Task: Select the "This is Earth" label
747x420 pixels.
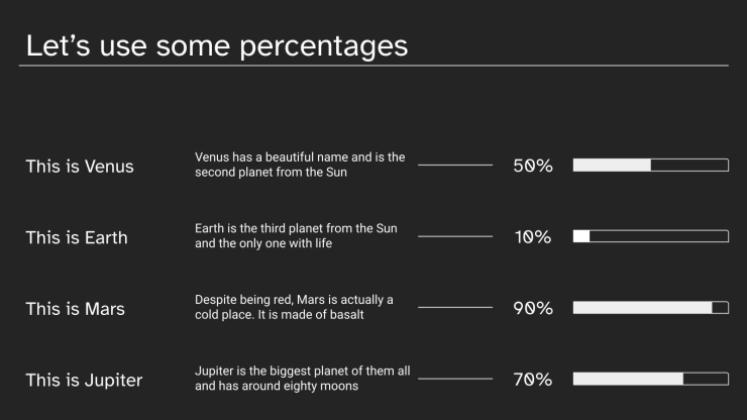Action: tap(76, 237)
